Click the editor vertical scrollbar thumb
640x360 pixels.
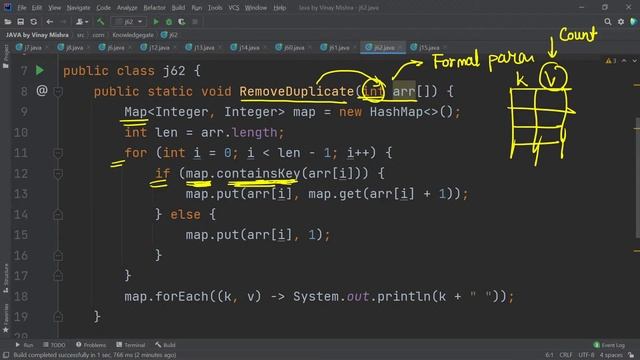click(637, 178)
